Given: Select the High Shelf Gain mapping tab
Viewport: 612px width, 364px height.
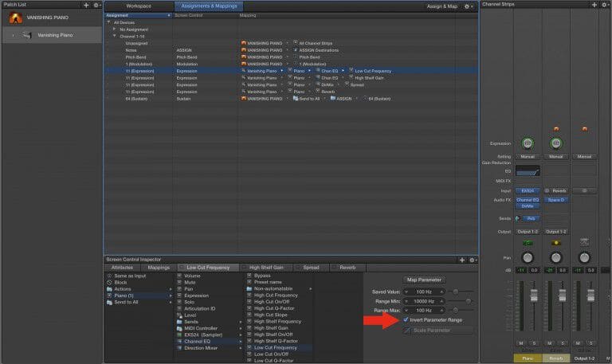Looking at the screenshot, I should 267,268.
